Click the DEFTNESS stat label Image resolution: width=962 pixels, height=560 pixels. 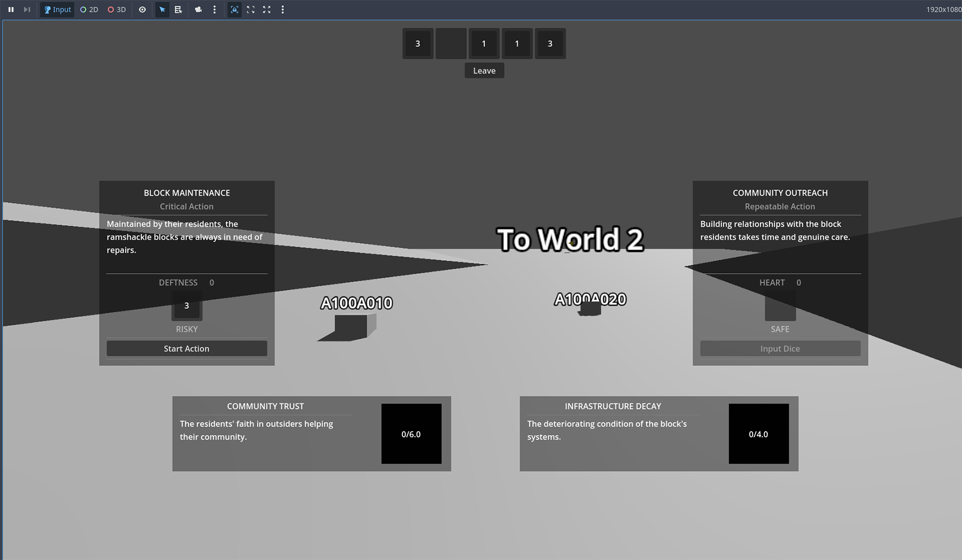tap(178, 282)
